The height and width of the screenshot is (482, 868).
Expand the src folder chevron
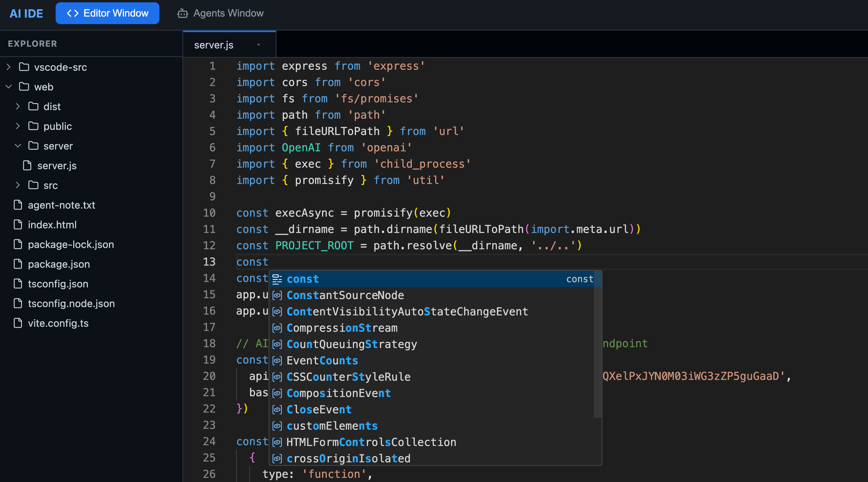(x=18, y=185)
